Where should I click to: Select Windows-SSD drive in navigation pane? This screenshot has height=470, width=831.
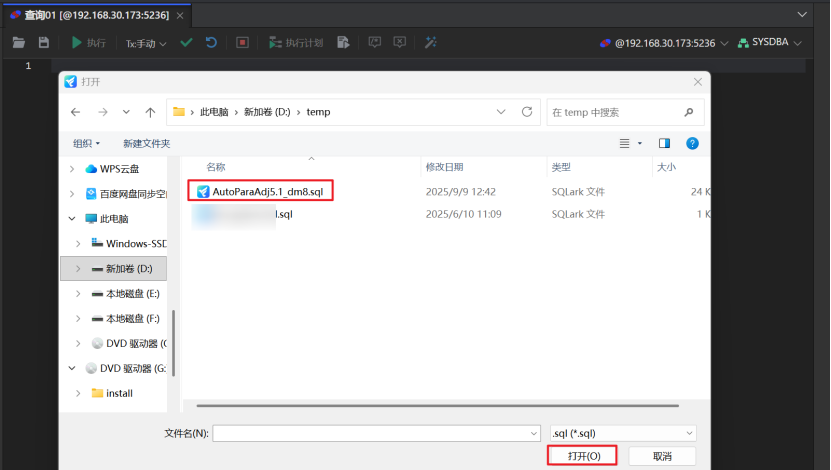pos(129,244)
